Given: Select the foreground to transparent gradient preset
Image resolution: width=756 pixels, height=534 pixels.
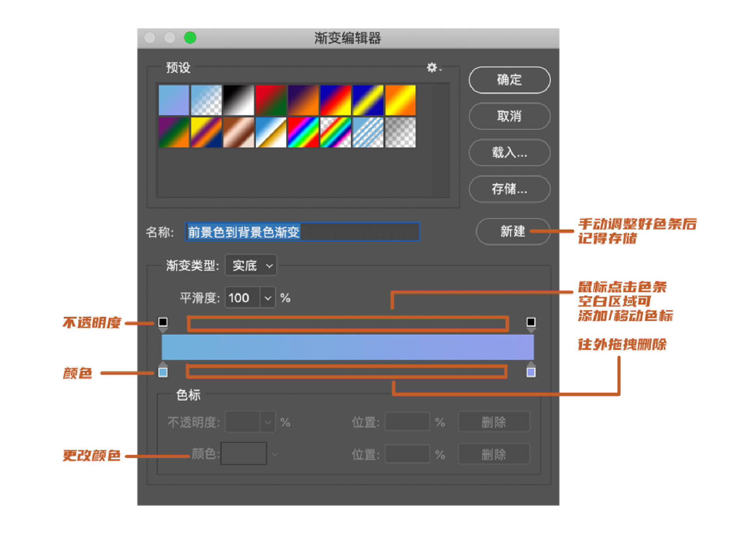Looking at the screenshot, I should 206,100.
